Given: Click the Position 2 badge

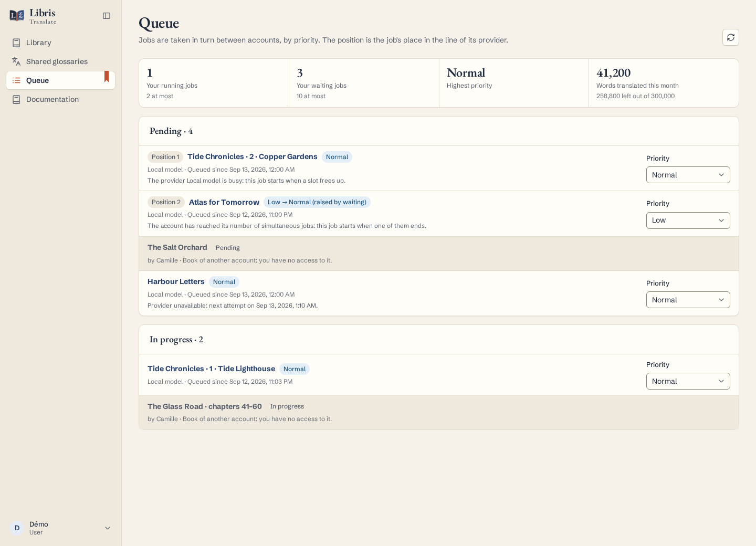Looking at the screenshot, I should point(166,202).
